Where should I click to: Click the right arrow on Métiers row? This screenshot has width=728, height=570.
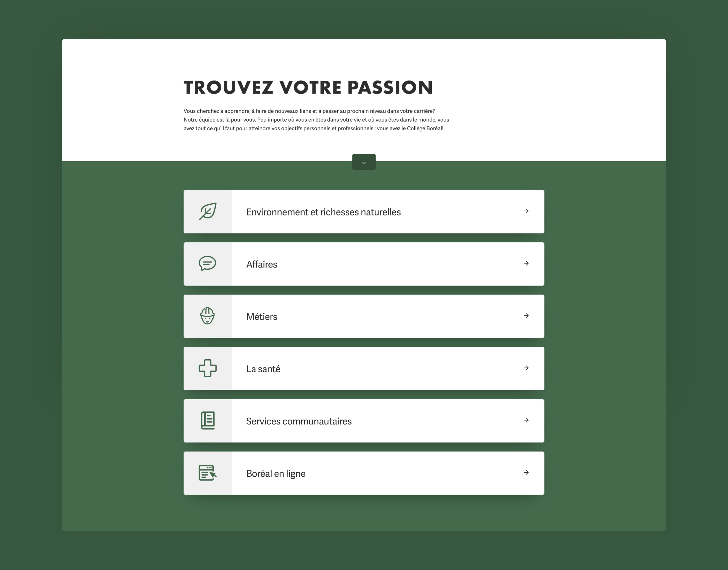click(526, 316)
